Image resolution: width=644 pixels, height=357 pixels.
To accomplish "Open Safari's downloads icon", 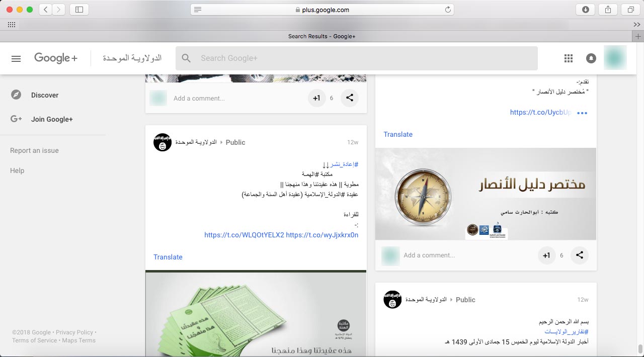I will click(x=586, y=10).
